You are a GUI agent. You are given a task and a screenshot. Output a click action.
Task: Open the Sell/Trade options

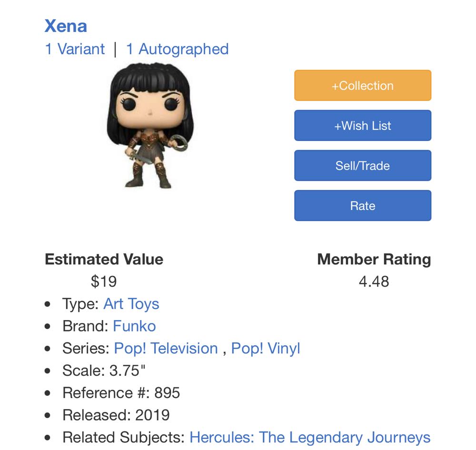(363, 165)
